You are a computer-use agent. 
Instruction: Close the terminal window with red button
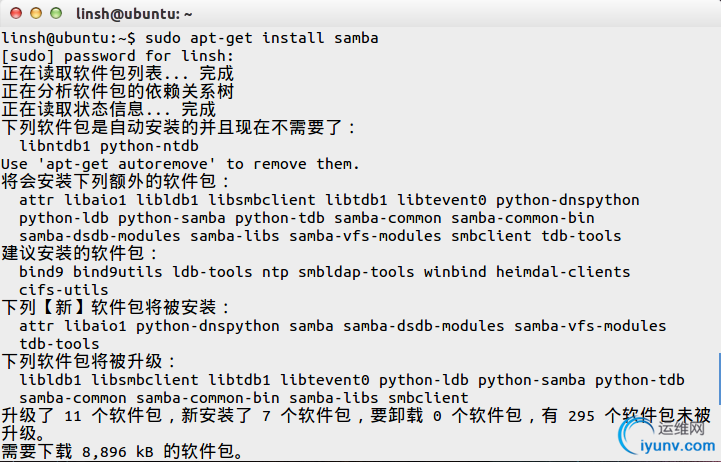tap(16, 13)
